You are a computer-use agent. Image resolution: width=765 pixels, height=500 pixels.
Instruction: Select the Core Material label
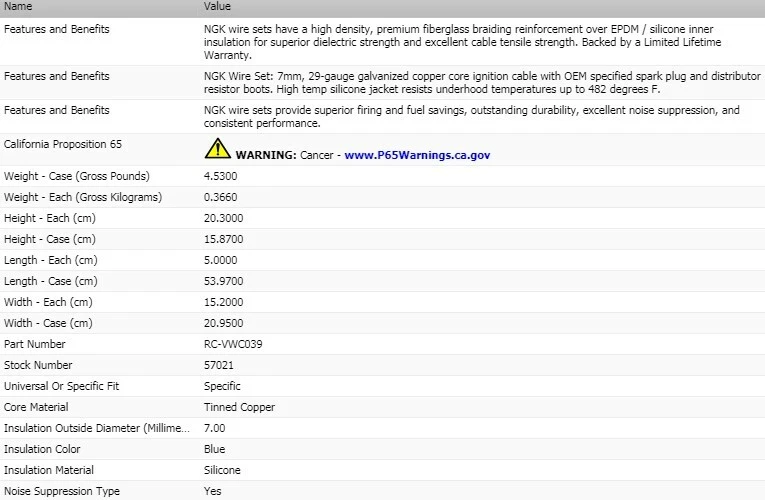tap(36, 407)
